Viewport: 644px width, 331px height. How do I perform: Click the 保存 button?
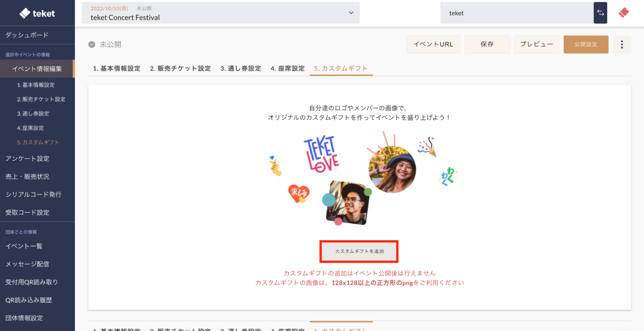coord(487,44)
